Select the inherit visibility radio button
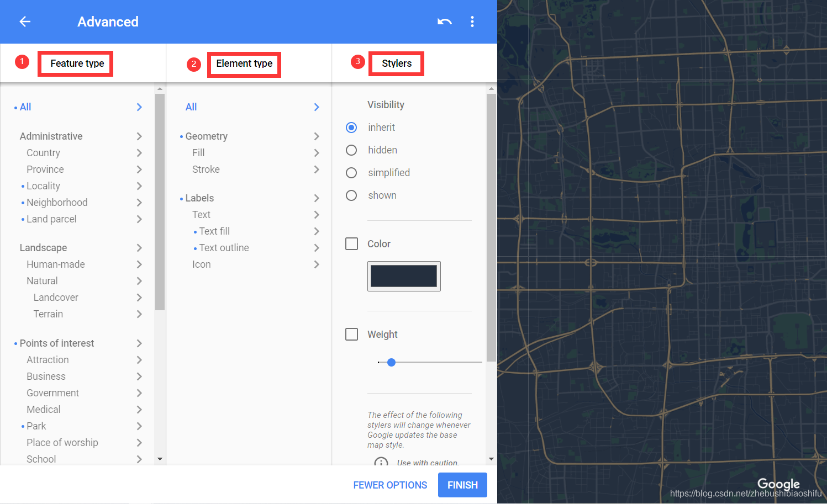The width and height of the screenshot is (827, 504). [x=351, y=128]
